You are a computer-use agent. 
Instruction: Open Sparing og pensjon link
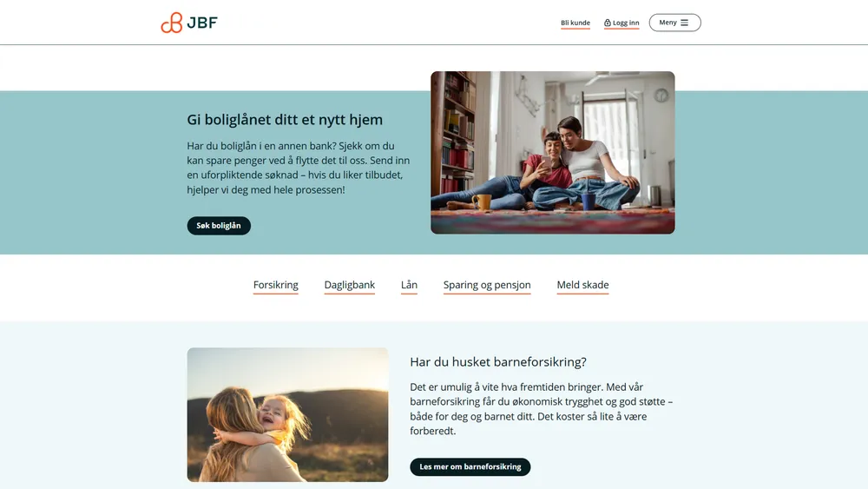point(487,285)
